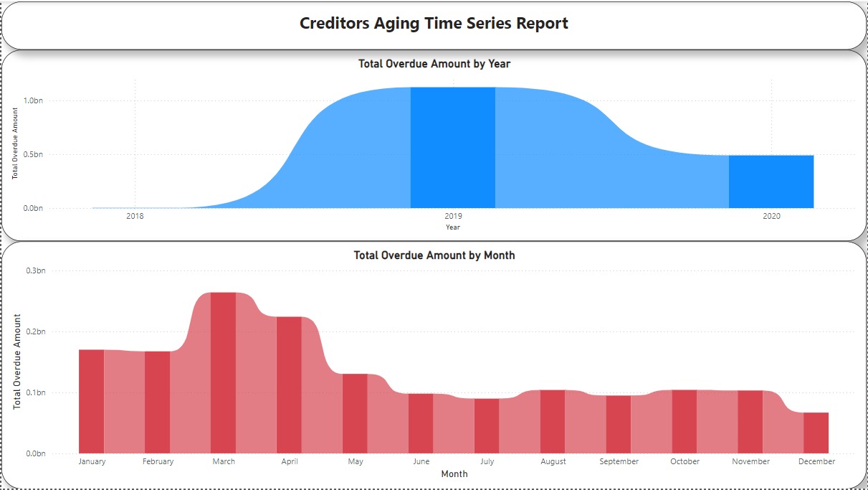
Task: Click the July bar in monthly chart
Action: point(487,425)
